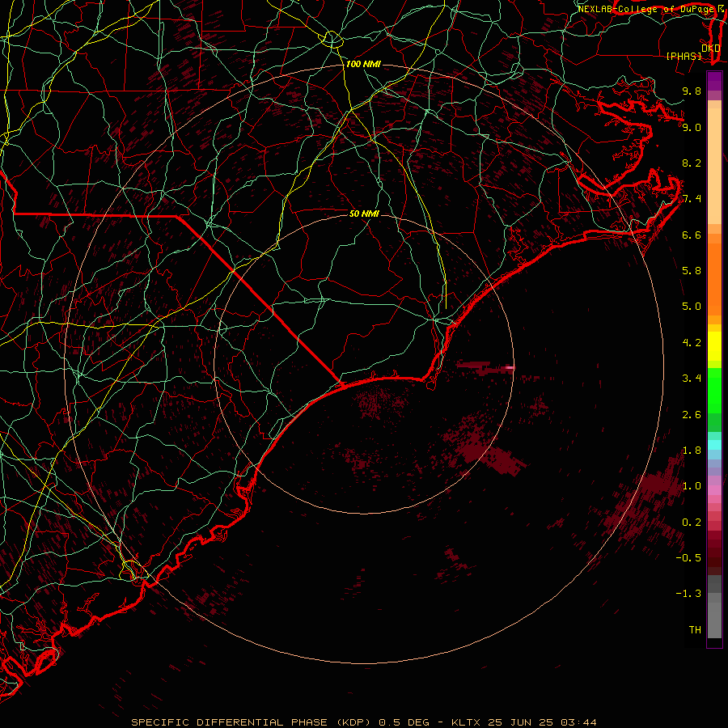Pick the -0.5 scale value
728x728 pixels.
click(688, 558)
